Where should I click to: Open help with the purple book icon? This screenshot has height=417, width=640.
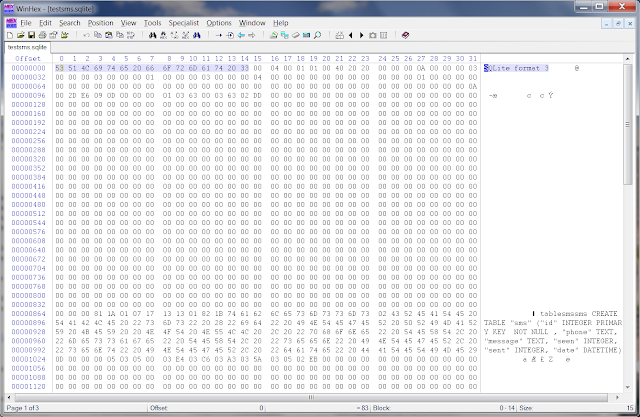[405, 35]
